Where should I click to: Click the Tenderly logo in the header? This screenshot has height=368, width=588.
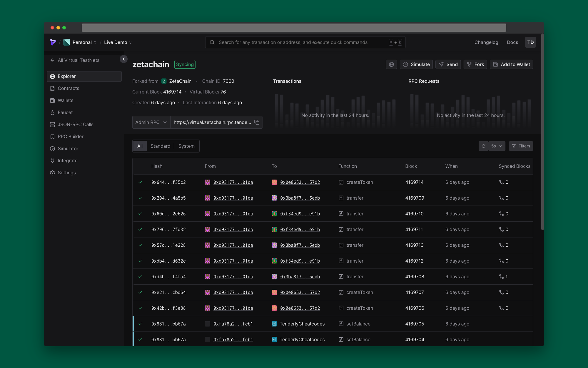tap(53, 42)
